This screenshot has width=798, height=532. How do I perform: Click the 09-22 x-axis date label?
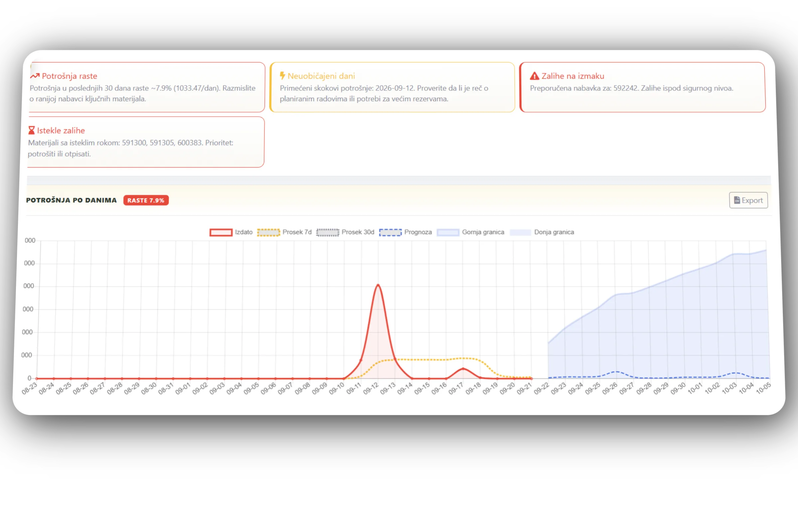click(542, 389)
